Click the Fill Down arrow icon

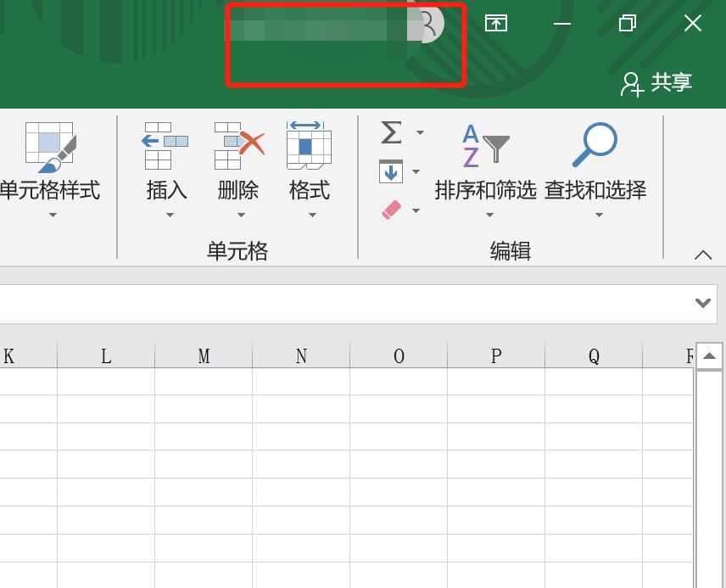[391, 172]
